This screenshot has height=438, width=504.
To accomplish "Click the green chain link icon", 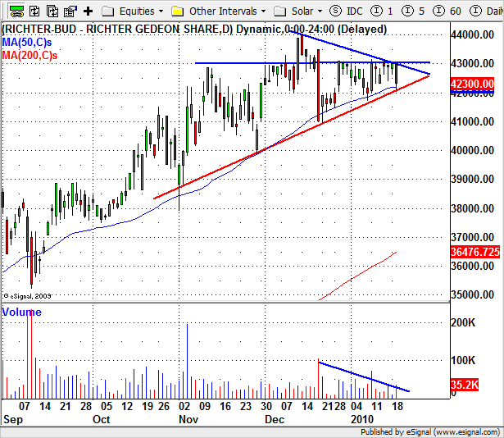I will pyautogui.click(x=16, y=11).
